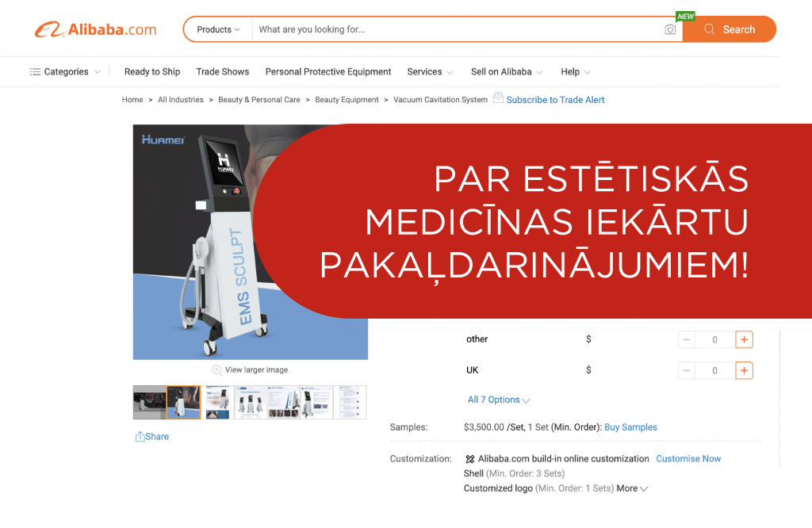Open All Industries breadcrumb
Screen dimensions: 812x528
[x=181, y=100]
